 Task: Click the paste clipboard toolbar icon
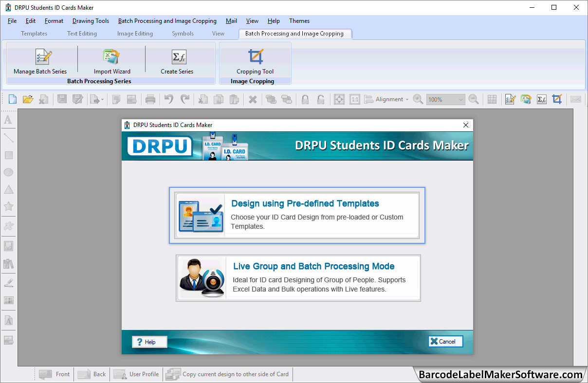[234, 99]
